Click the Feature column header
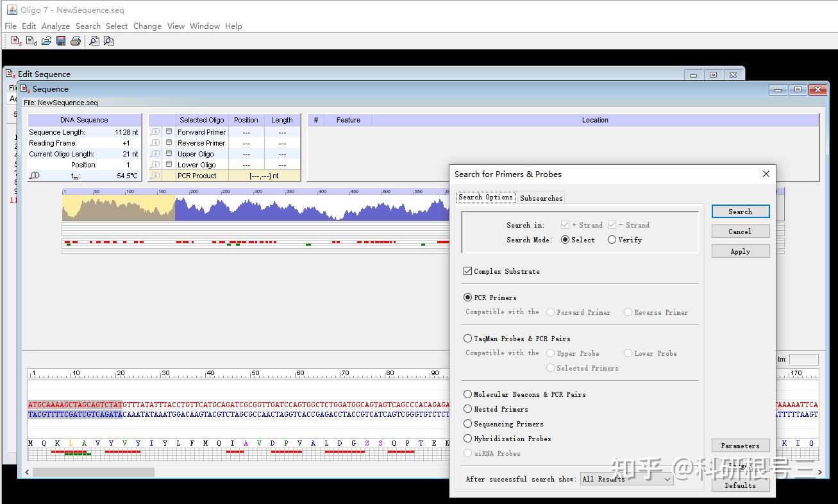This screenshot has width=838, height=504. point(348,120)
